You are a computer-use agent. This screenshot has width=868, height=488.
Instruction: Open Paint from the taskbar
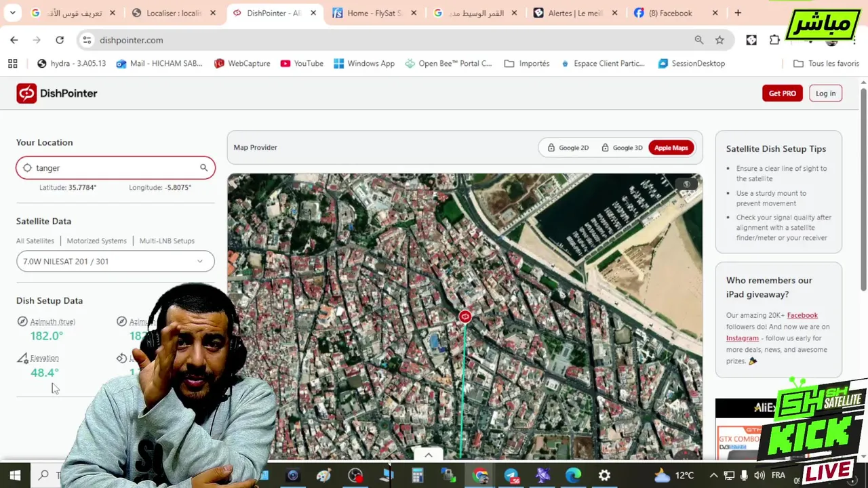pyautogui.click(x=323, y=476)
